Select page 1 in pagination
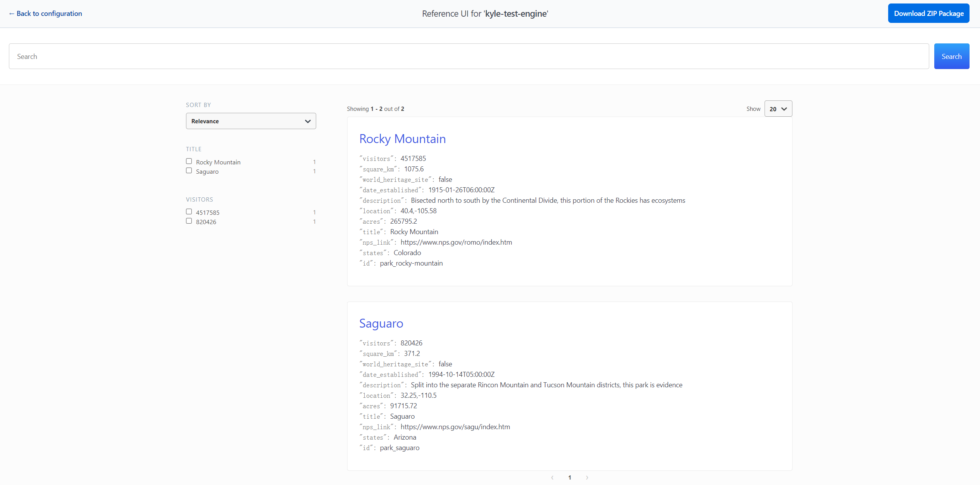This screenshot has width=980, height=485. [570, 478]
